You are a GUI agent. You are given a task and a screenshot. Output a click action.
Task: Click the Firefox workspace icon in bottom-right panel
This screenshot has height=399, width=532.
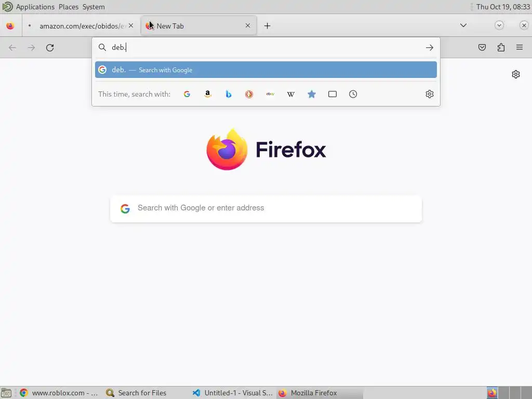click(x=492, y=393)
